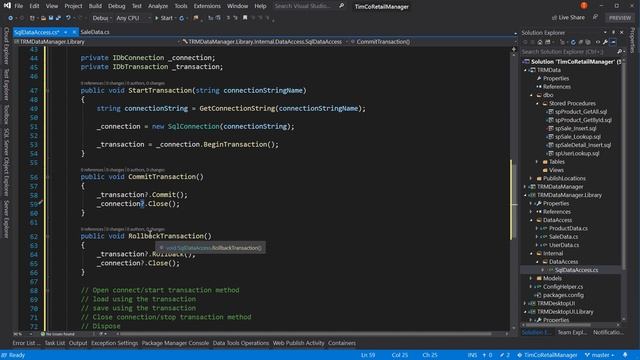Open the Analyze menu

coord(158,6)
